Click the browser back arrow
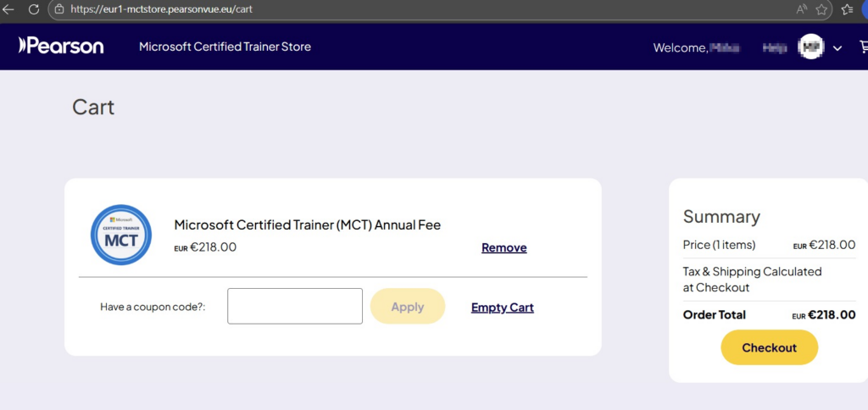 tap(9, 9)
